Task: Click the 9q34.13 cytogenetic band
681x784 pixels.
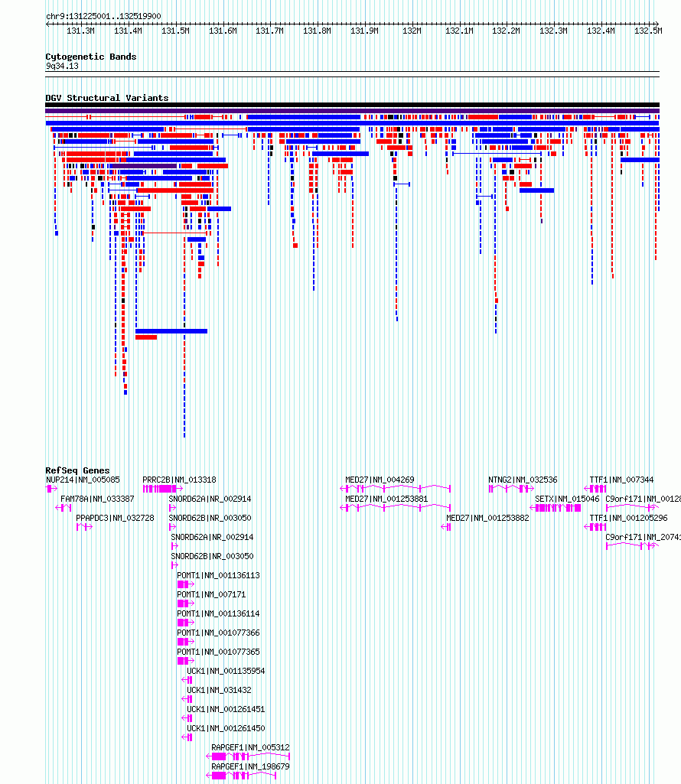Action: [x=352, y=74]
